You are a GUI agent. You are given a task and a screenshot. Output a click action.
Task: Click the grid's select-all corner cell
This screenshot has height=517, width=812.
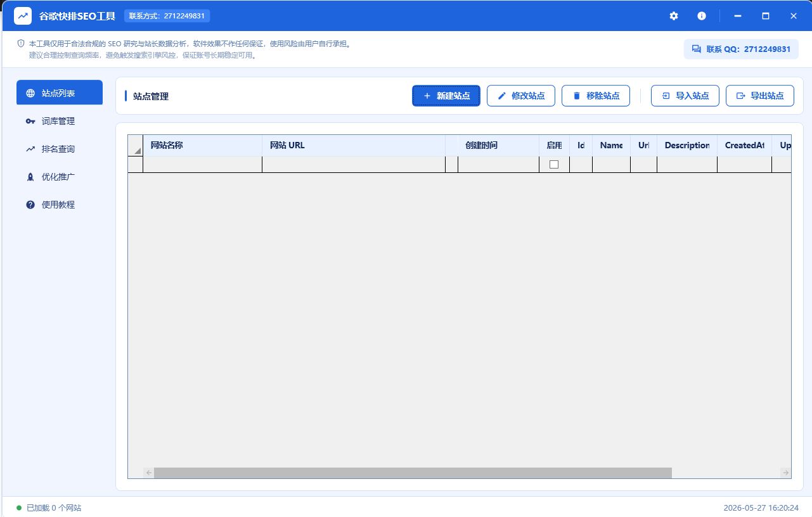tap(135, 146)
